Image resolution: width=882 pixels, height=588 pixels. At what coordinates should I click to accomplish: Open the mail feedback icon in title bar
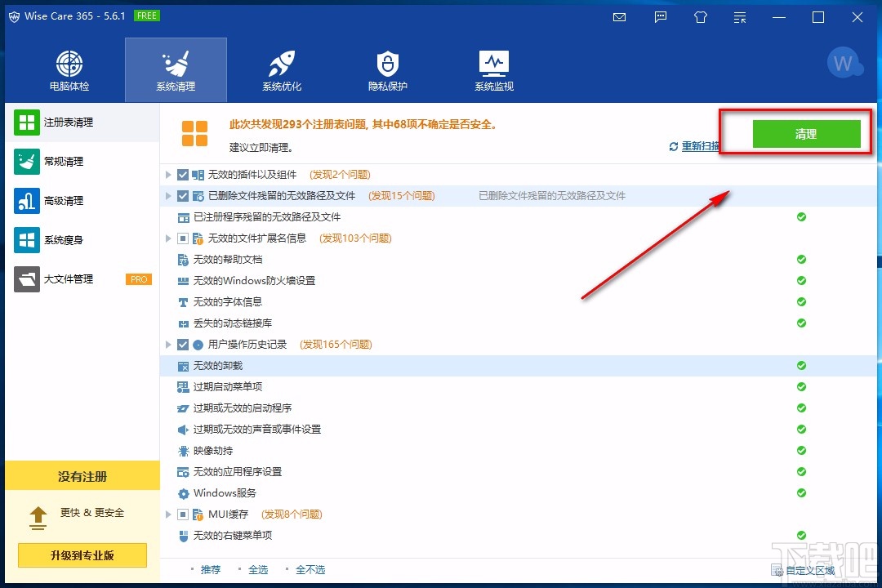pos(619,17)
